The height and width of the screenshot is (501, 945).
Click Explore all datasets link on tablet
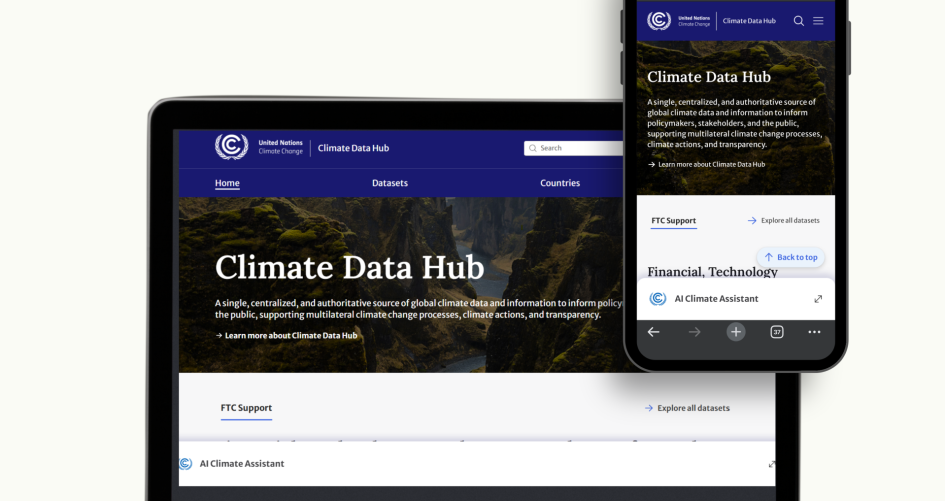coord(687,408)
